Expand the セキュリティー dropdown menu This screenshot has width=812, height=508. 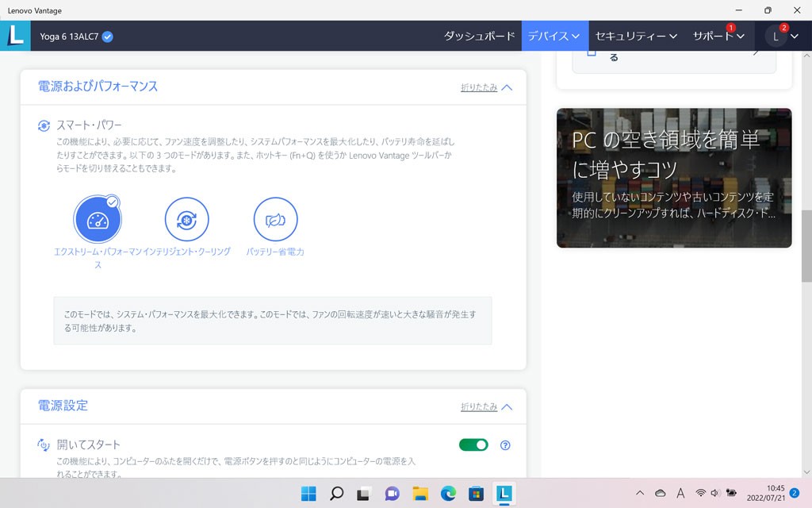(636, 36)
